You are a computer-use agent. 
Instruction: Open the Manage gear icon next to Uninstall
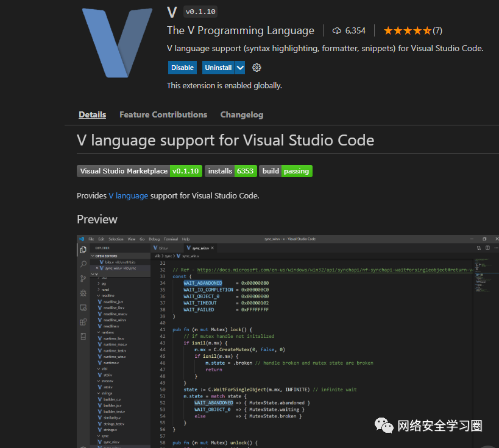point(257,68)
